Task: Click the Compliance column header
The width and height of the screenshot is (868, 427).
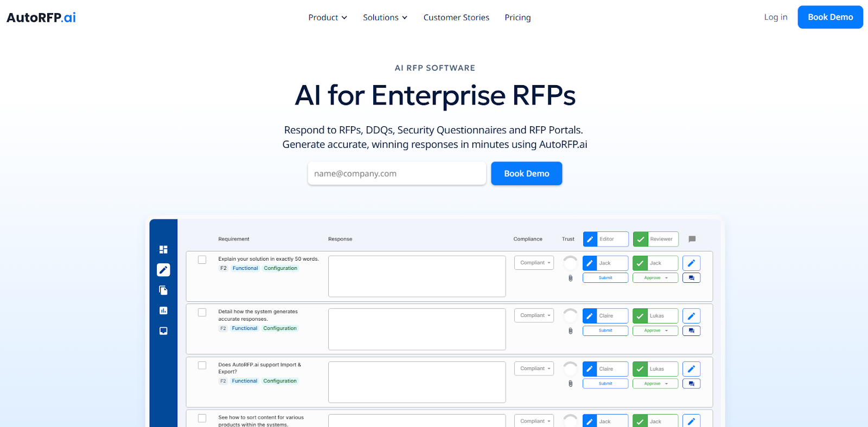Action: [528, 239]
